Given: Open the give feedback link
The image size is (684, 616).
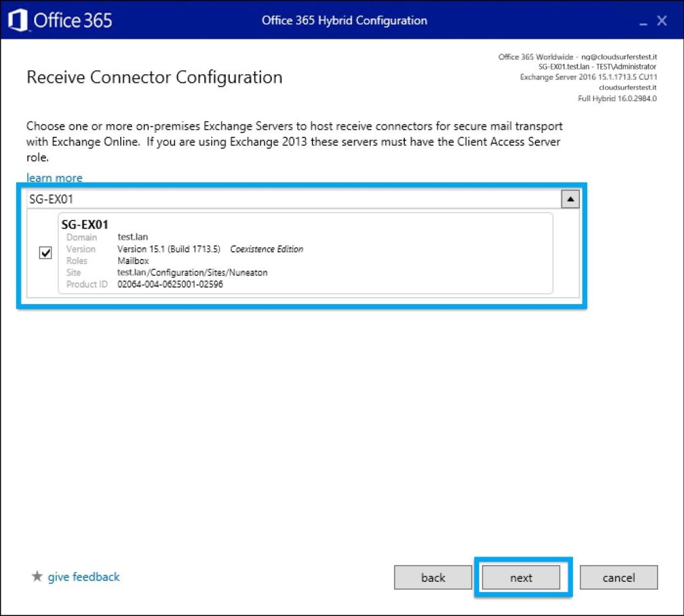Looking at the screenshot, I should click(x=83, y=577).
